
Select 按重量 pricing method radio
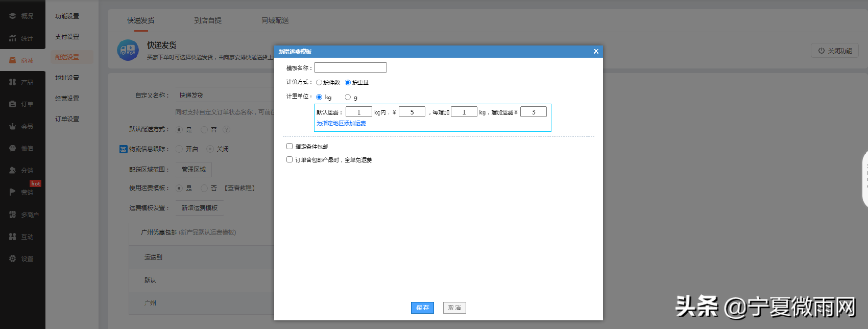pyautogui.click(x=348, y=83)
